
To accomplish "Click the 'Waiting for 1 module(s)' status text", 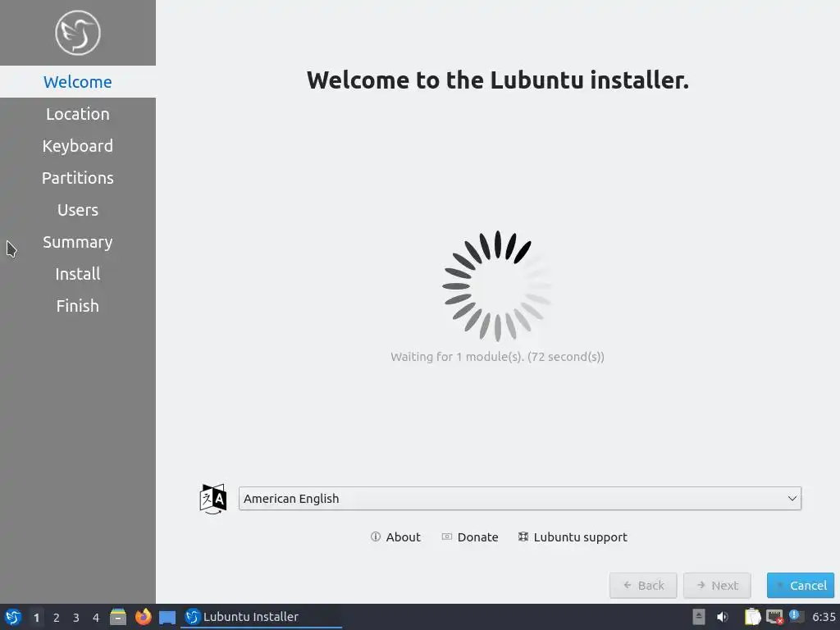I will point(497,357).
